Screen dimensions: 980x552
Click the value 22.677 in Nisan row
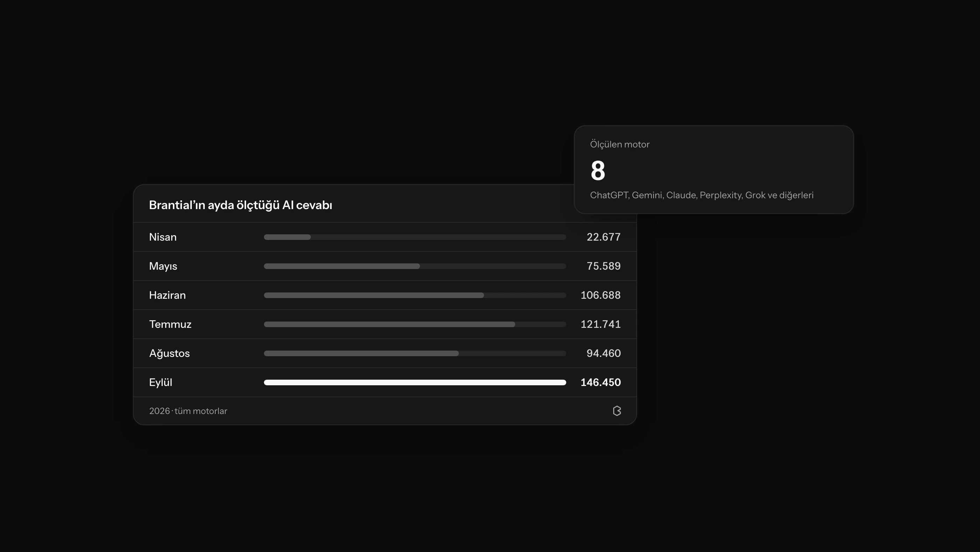603,237
